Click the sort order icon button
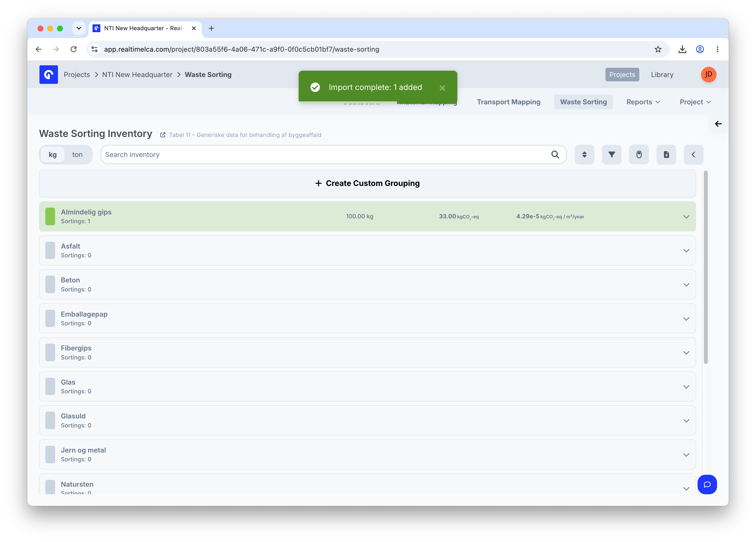756x542 pixels. point(584,155)
